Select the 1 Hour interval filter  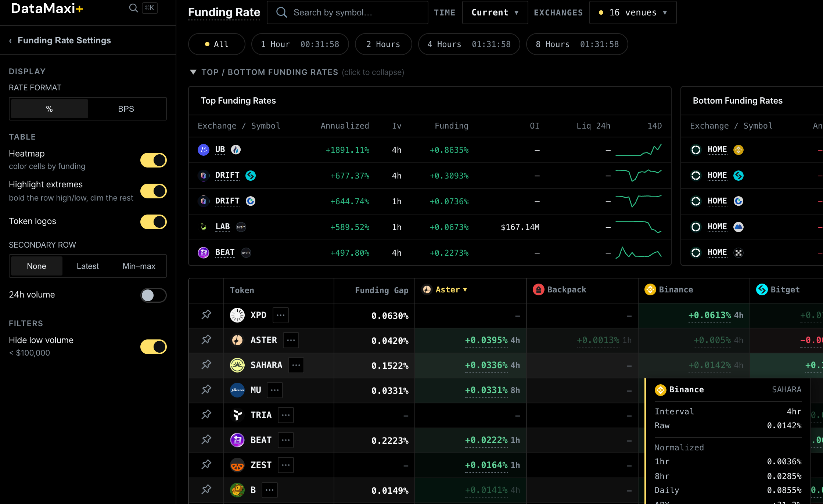click(x=300, y=44)
